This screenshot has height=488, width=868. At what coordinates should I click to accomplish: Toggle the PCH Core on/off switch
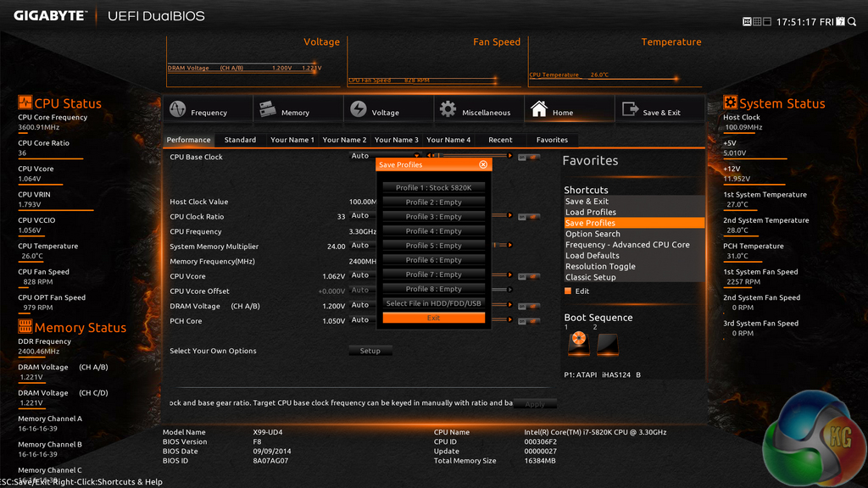tap(529, 321)
